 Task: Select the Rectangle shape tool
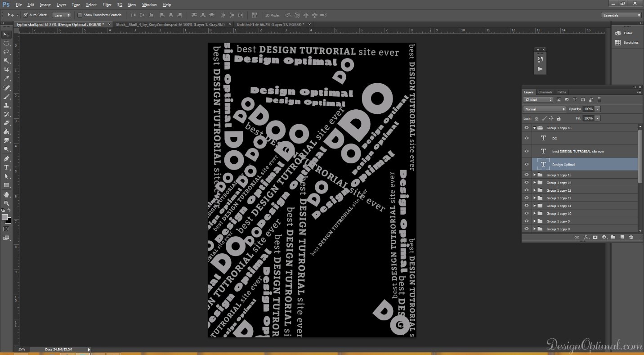pyautogui.click(x=6, y=185)
